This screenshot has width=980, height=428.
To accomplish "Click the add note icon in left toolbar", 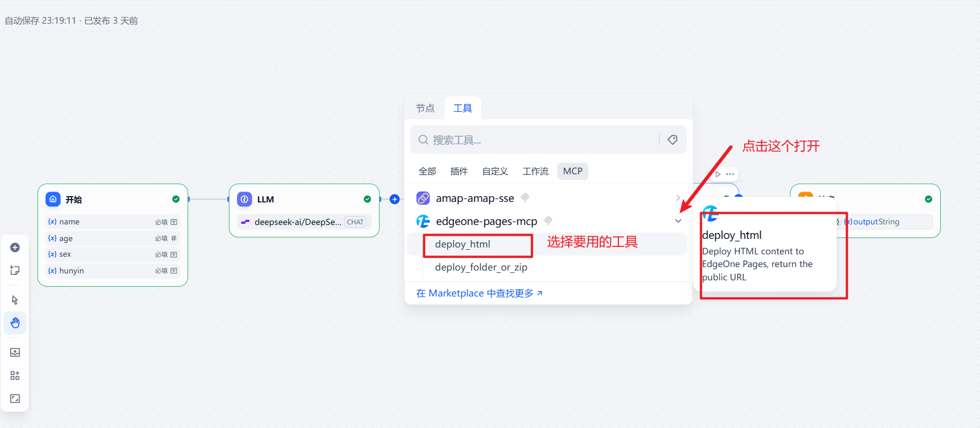I will pos(15,270).
